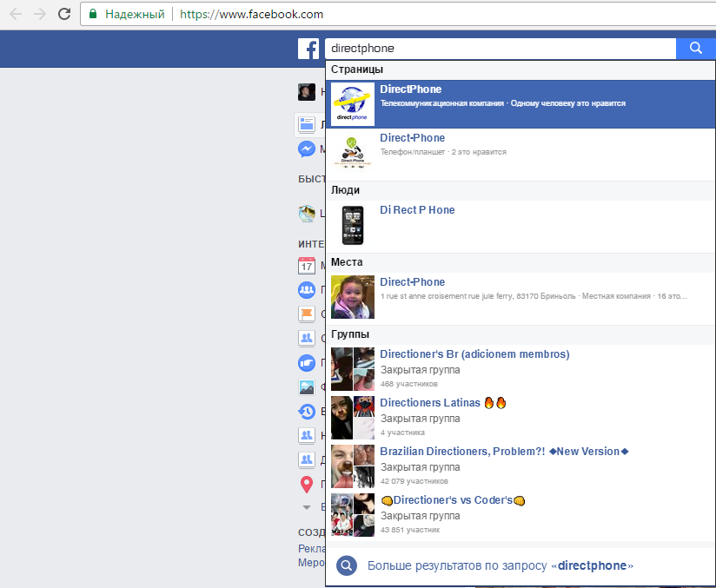Click the Directioner's vs Coder's group thumbnail
Viewport: 716px width, 588px height.
point(353,515)
